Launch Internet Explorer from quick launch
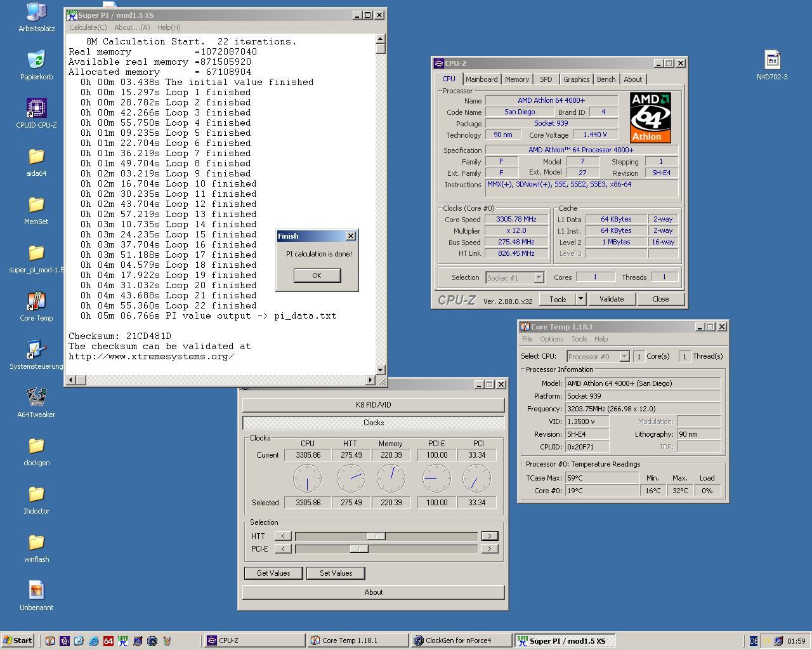The image size is (812, 650). coord(93,641)
